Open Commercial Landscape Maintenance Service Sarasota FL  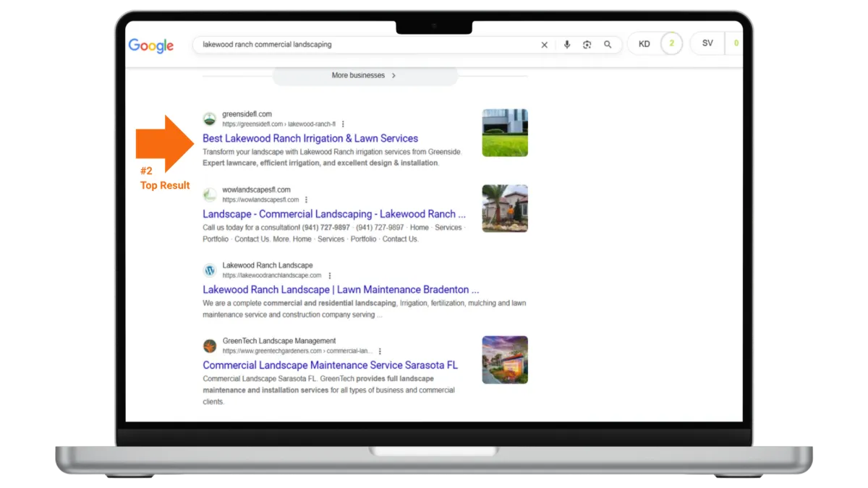[x=330, y=365]
